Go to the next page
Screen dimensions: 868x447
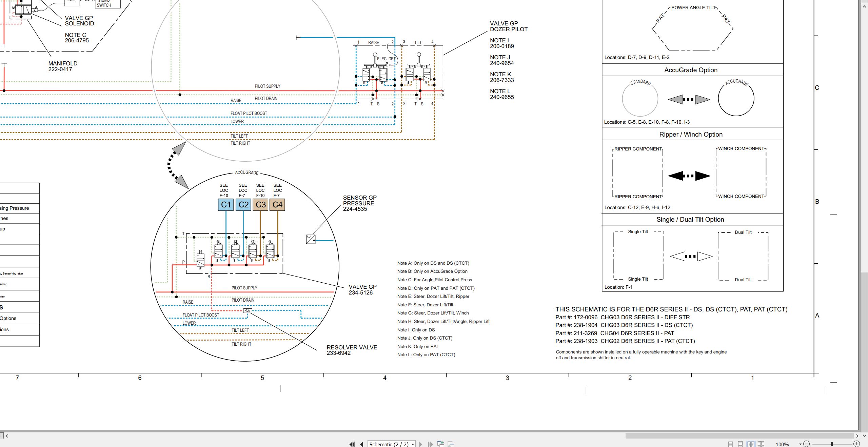coord(421,444)
